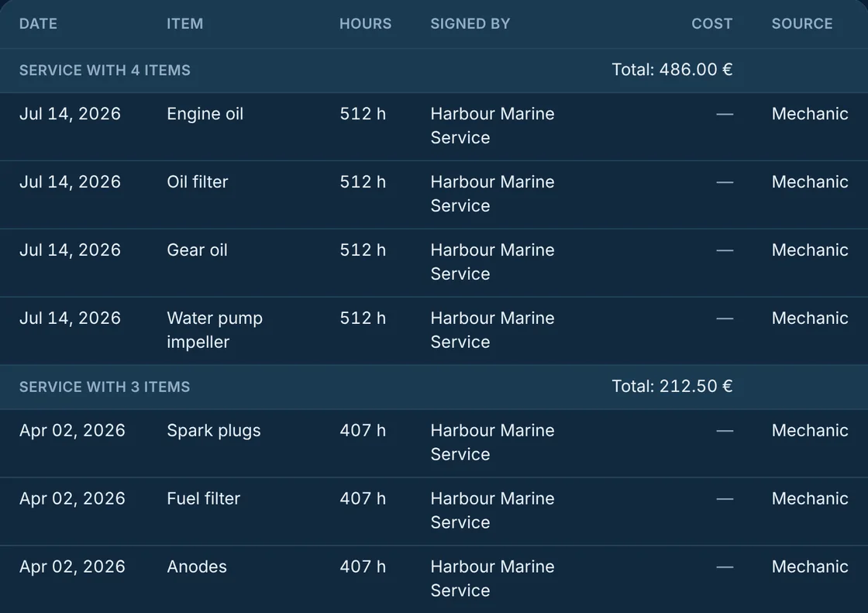Select the "Water pump impeller" item cell

coord(215,330)
